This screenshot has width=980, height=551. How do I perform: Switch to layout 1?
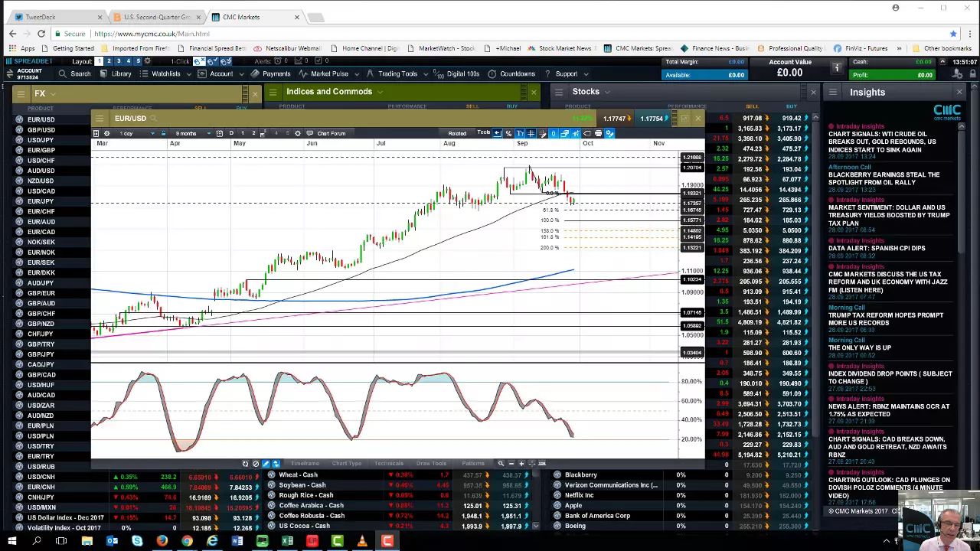coord(99,61)
